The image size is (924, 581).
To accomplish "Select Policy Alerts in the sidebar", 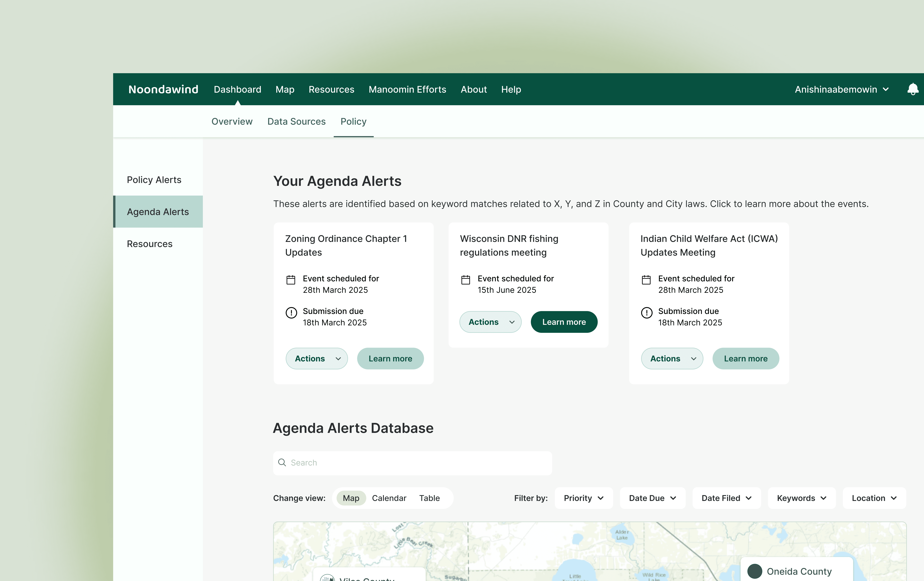I will coord(154,180).
